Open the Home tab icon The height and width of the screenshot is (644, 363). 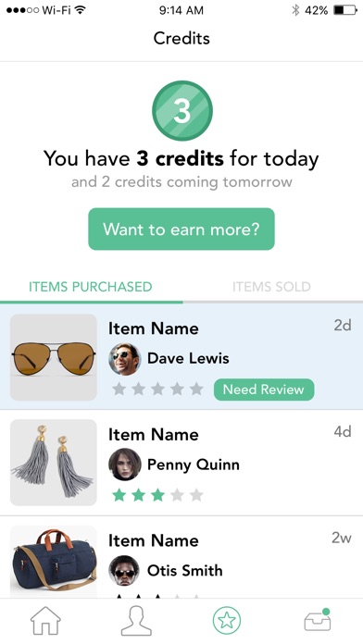pyautogui.click(x=45, y=621)
